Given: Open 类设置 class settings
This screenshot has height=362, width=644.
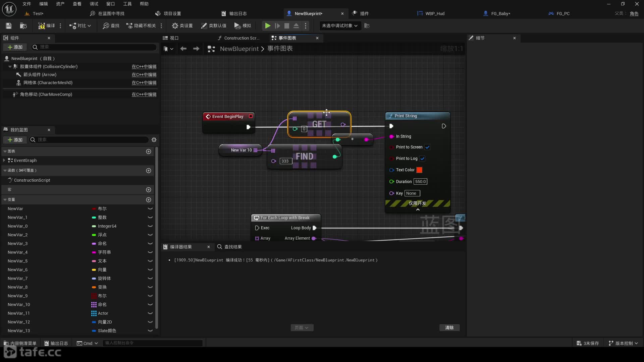Looking at the screenshot, I should click(x=182, y=26).
